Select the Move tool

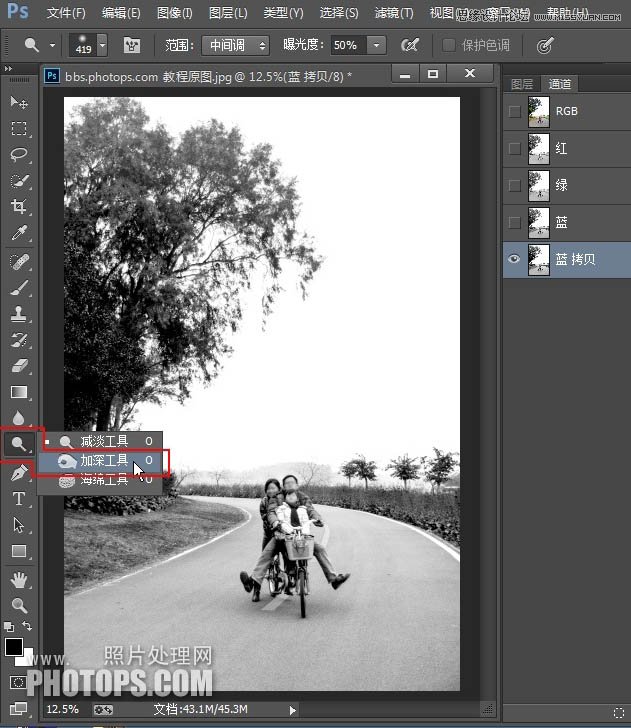point(19,102)
